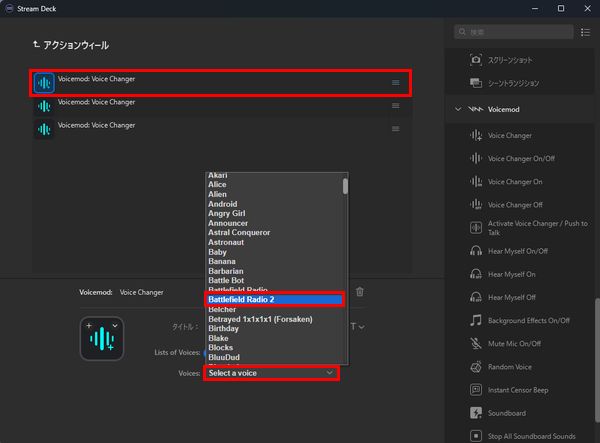Click the actions panel scrollbar
This screenshot has height=443, width=600.
(597, 360)
